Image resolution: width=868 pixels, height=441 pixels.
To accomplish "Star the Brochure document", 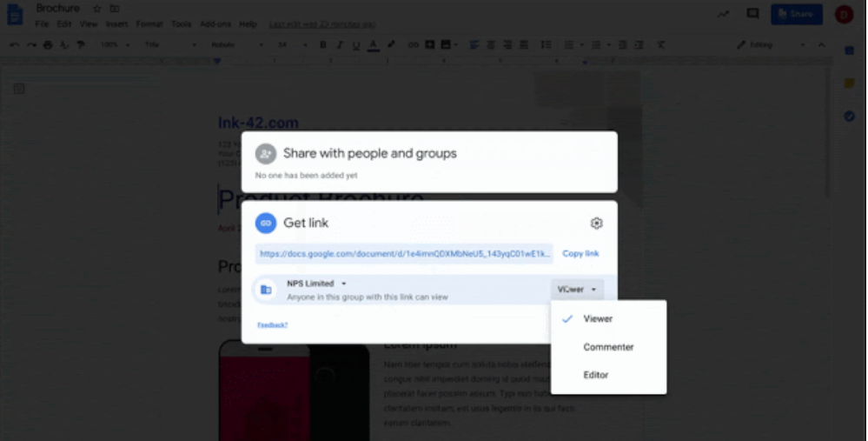I will point(96,9).
